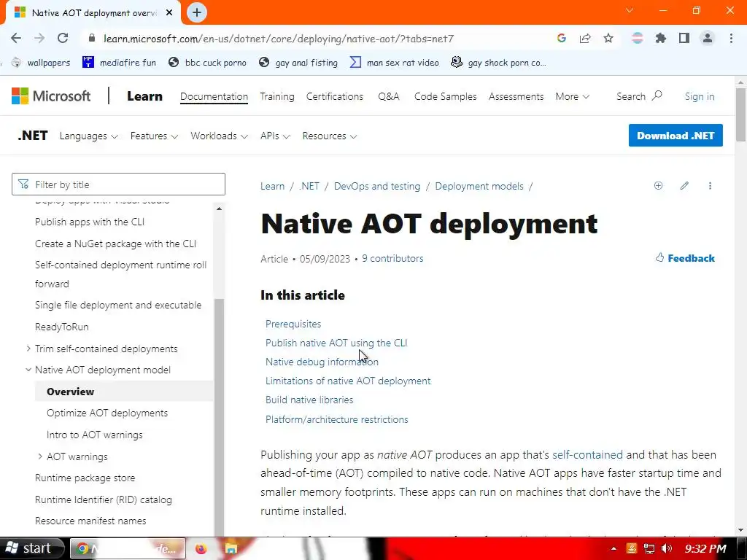Screen dimensions: 747x560
Task: Click the .NET product heading
Action: [x=33, y=136]
